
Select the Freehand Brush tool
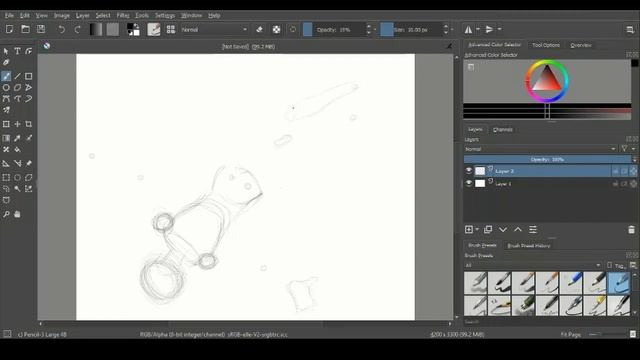pos(6,76)
